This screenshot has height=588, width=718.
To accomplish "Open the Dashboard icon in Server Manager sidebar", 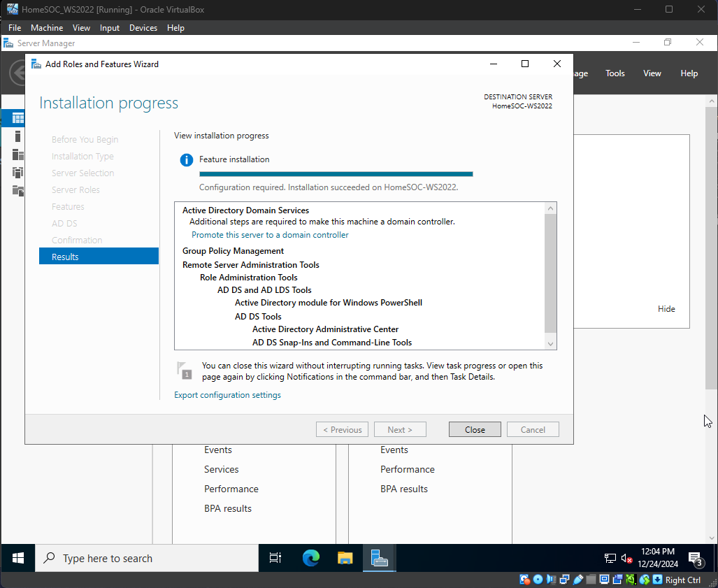I will [17, 118].
